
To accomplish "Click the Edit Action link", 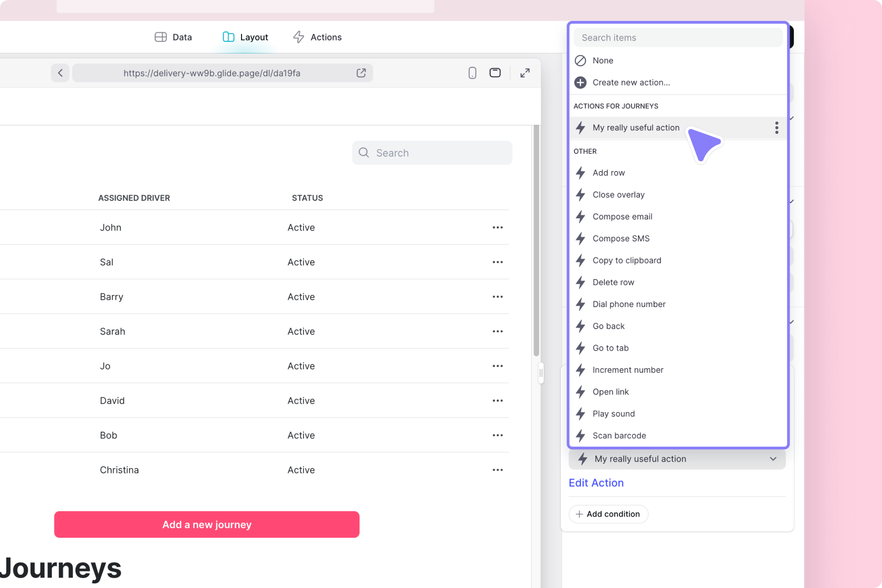I will (x=596, y=483).
